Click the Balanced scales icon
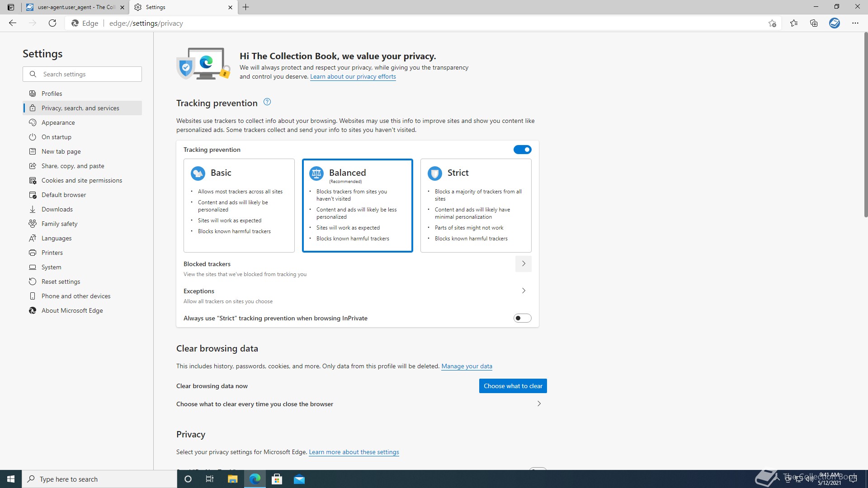The image size is (868, 488). tap(316, 173)
